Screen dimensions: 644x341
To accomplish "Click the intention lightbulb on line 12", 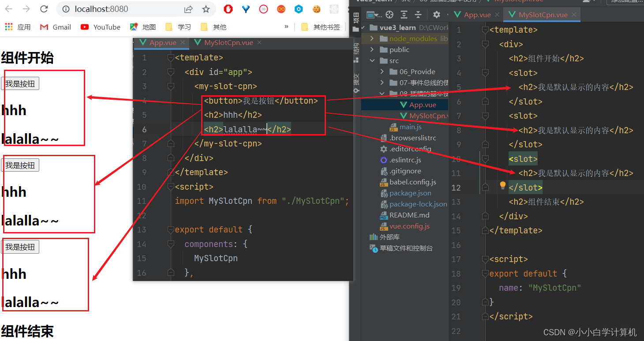I will tap(502, 185).
